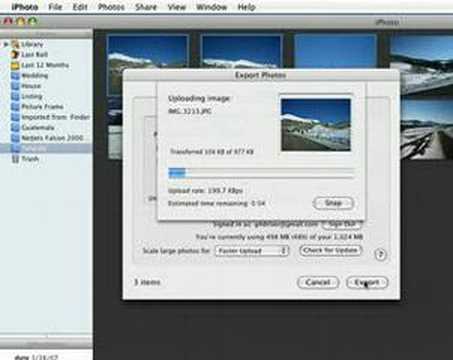453x360 pixels.
Task: Select the right-side photo in second row
Action: point(426,129)
